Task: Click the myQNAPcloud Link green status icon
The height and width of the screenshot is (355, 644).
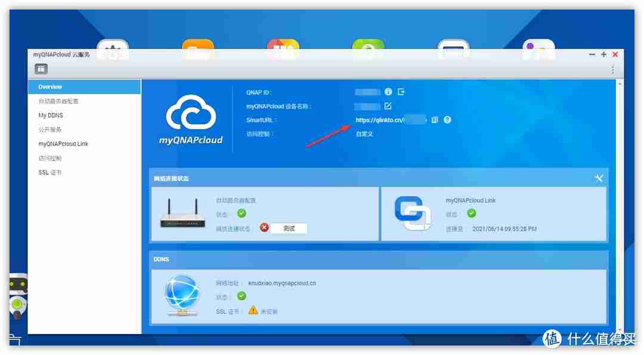Action: tap(472, 213)
